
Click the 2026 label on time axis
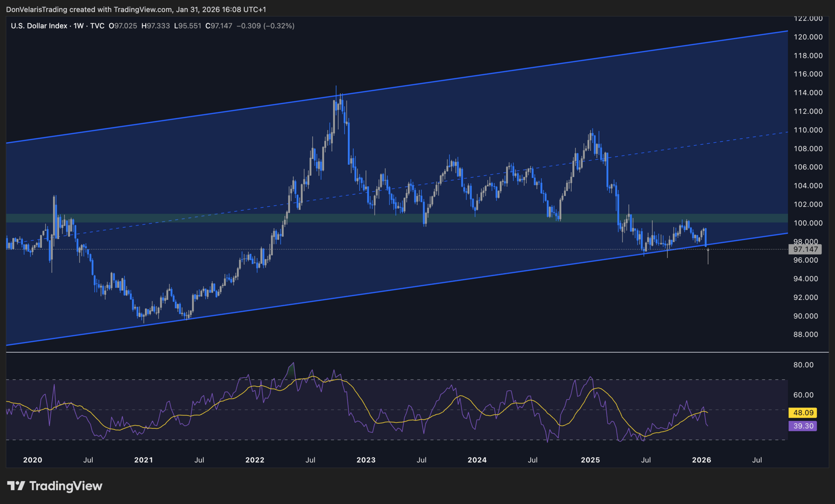pyautogui.click(x=701, y=460)
